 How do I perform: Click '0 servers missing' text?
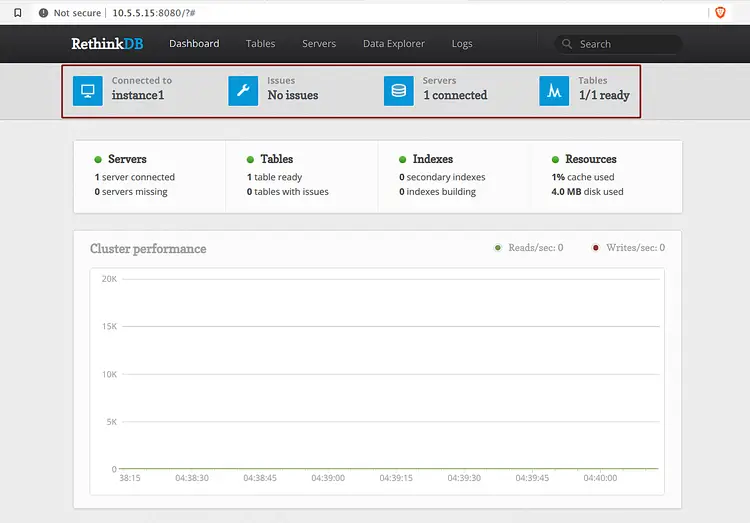131,192
